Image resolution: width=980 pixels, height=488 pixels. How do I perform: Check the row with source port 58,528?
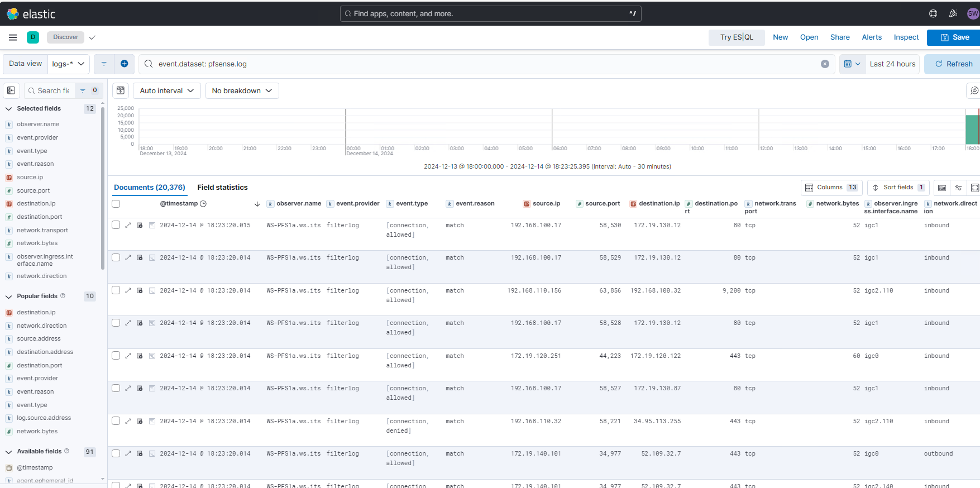116,323
